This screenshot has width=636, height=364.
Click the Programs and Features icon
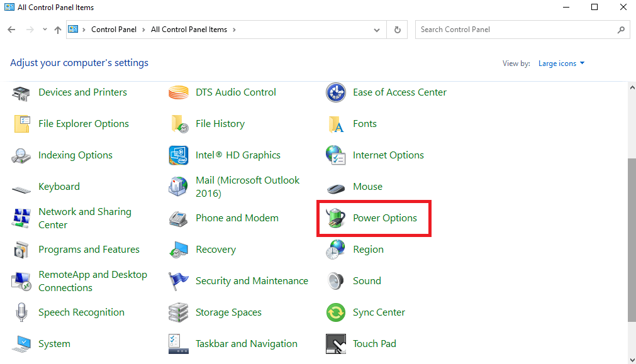21,250
